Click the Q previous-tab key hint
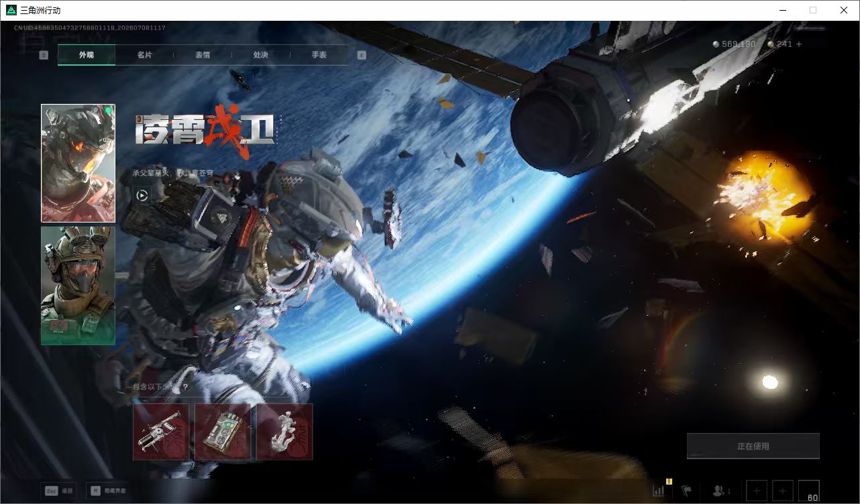This screenshot has width=860, height=504. point(44,55)
